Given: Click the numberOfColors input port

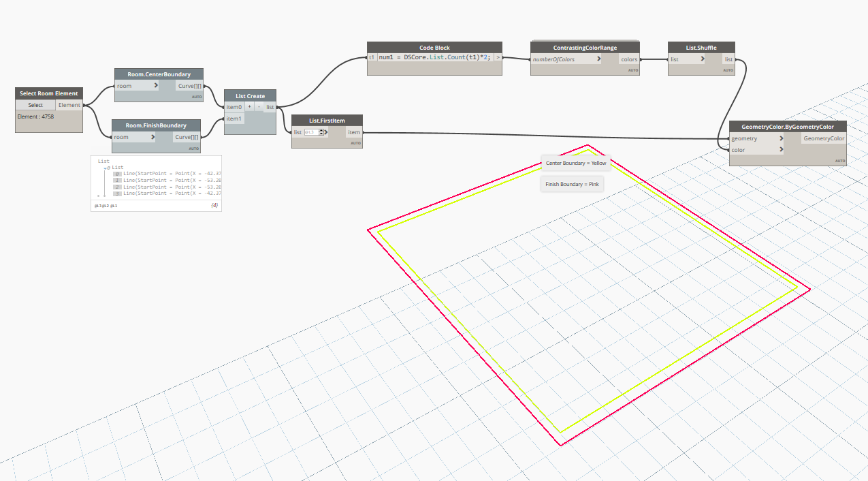Looking at the screenshot, I should click(566, 59).
